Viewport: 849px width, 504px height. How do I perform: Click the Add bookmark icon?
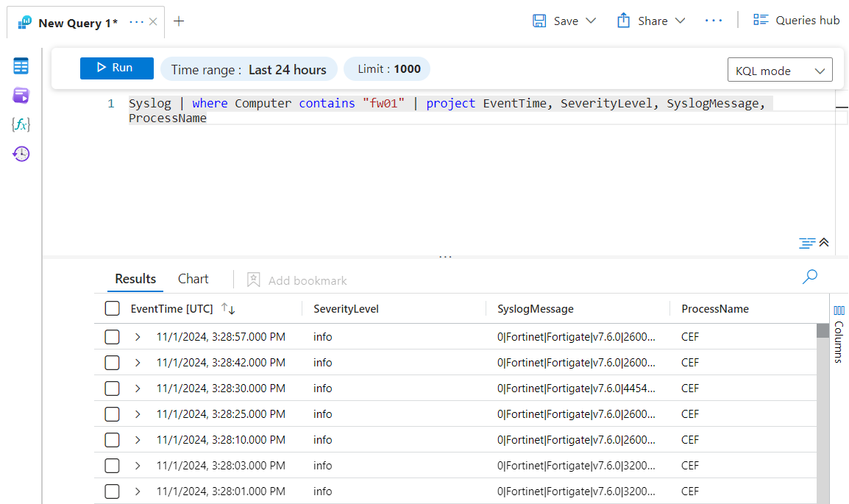(x=253, y=280)
